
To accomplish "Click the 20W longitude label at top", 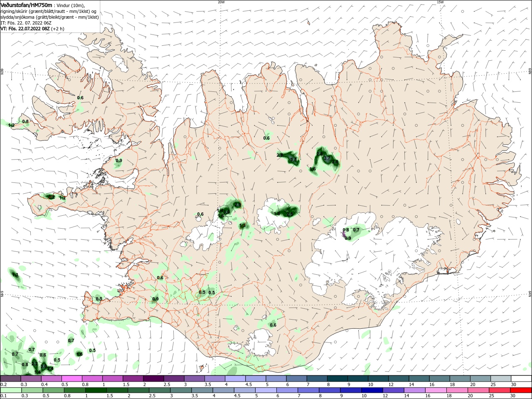I will 221,2.
